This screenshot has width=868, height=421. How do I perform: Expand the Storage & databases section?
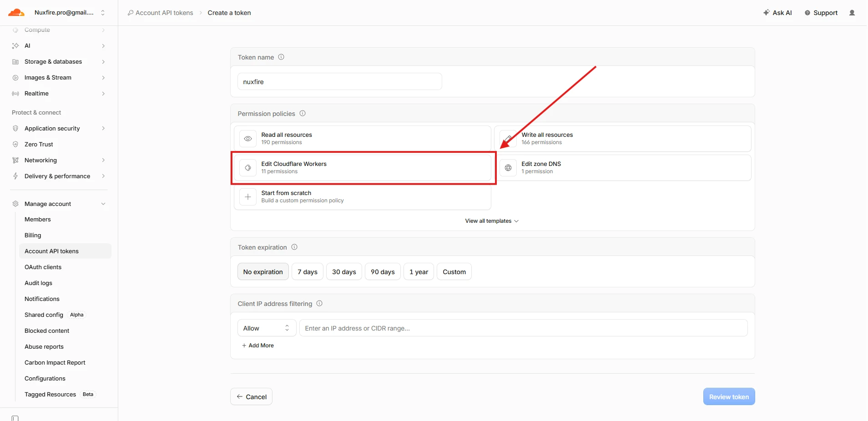point(103,62)
